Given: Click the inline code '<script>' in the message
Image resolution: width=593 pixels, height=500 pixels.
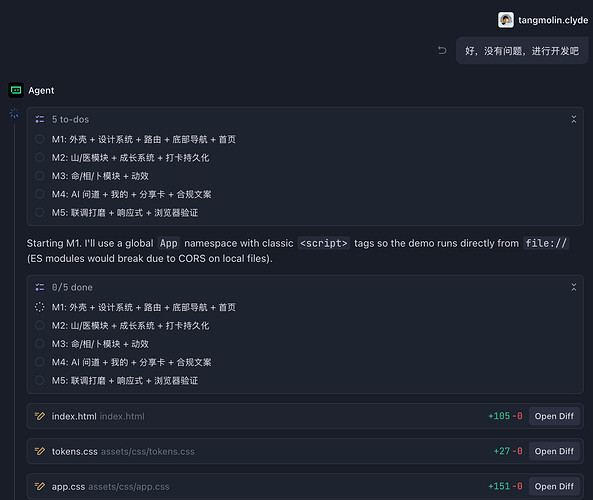Looking at the screenshot, I should [x=324, y=243].
